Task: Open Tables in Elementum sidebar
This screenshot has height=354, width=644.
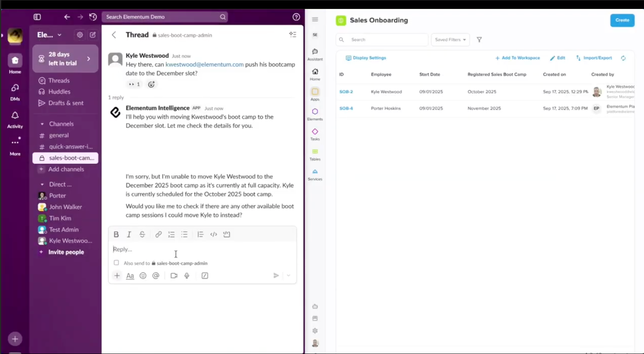Action: coord(315,154)
